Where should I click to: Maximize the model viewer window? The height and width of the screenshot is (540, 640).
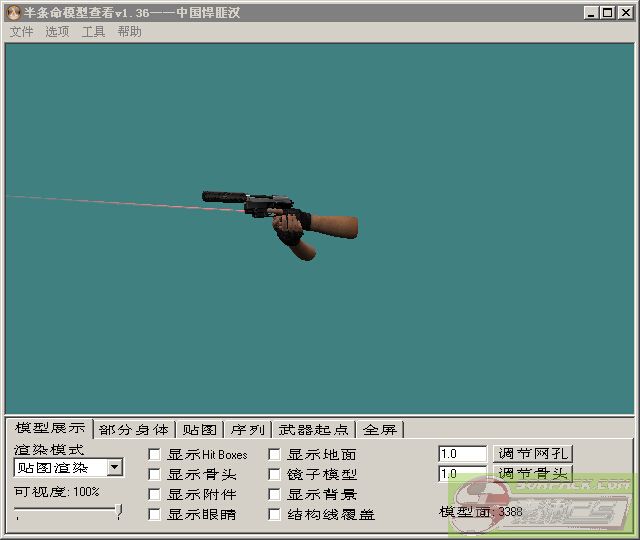(x=607, y=12)
